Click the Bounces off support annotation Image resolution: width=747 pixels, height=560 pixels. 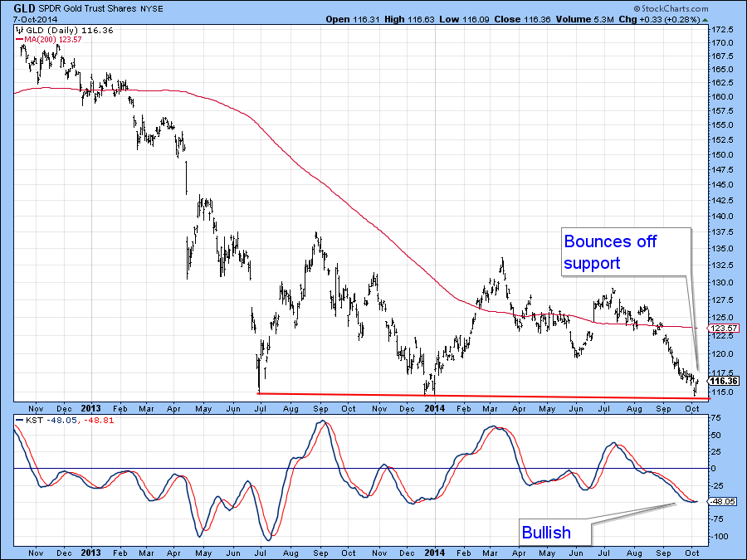coord(626,252)
